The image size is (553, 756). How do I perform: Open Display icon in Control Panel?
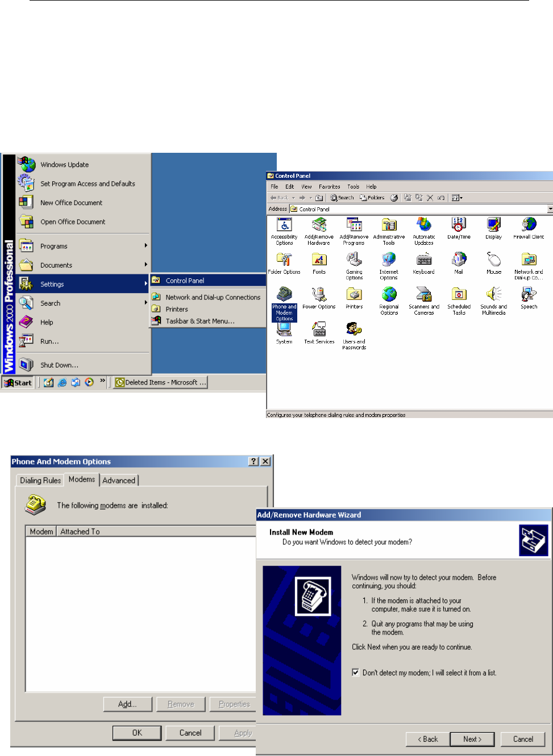point(494,228)
